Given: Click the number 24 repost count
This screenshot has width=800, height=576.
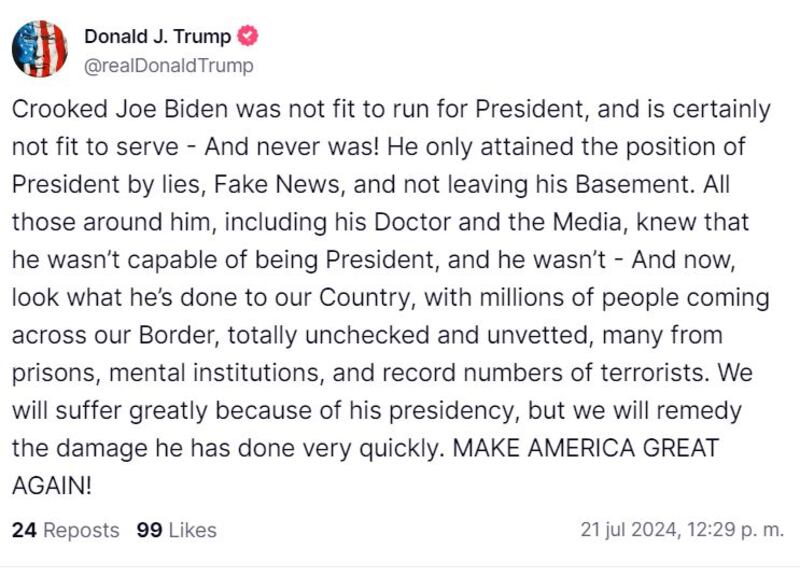Looking at the screenshot, I should point(24,530).
